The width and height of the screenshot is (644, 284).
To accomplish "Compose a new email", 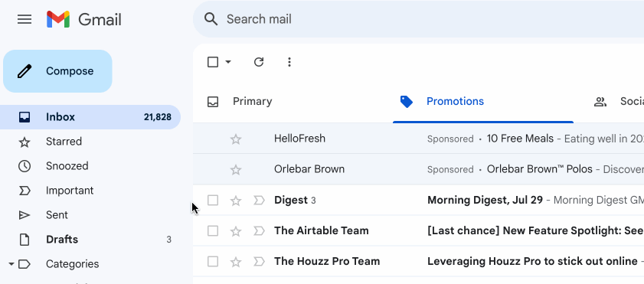I will tap(57, 71).
